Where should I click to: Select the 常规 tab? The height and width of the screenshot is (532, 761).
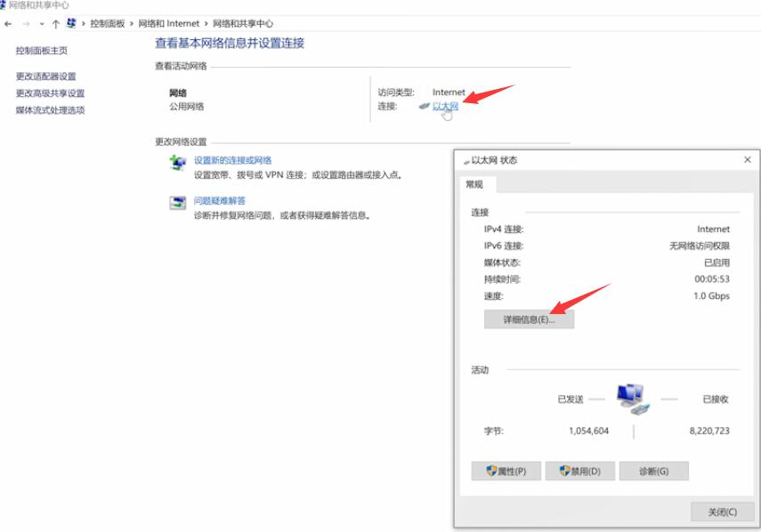point(474,184)
